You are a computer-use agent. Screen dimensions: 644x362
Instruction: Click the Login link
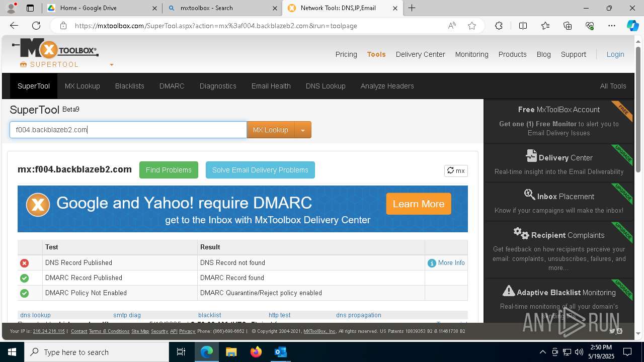(x=615, y=54)
